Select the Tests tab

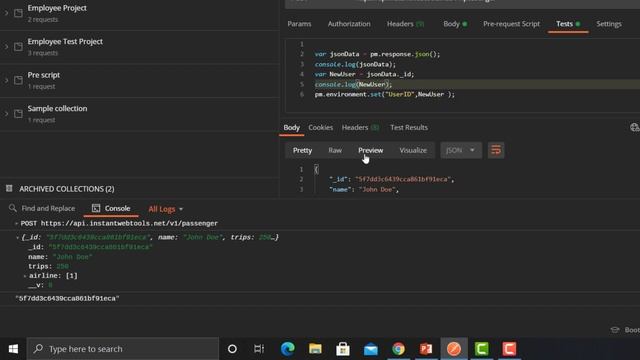pyautogui.click(x=568, y=24)
